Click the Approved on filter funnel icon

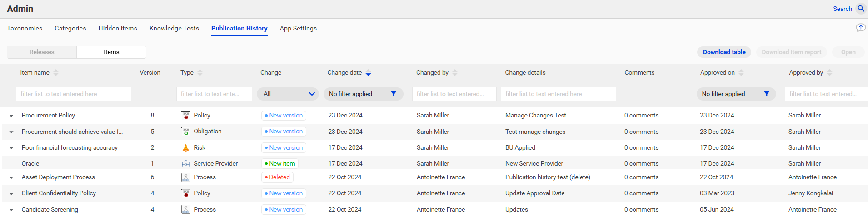(x=767, y=94)
